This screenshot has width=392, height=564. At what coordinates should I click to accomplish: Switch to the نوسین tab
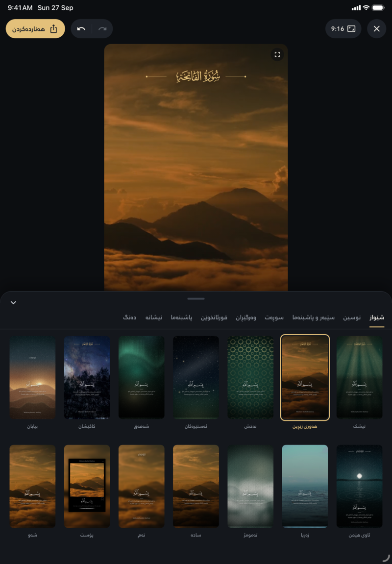pyautogui.click(x=352, y=317)
